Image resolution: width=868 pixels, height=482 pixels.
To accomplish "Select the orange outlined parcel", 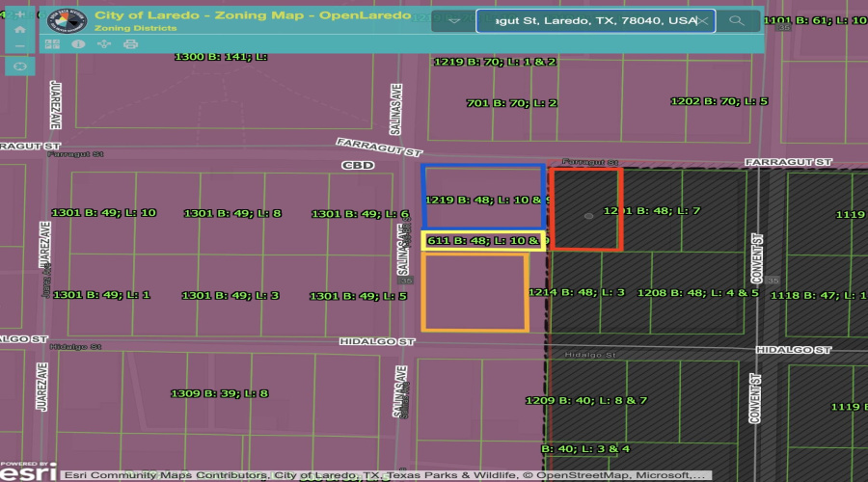I will point(474,292).
